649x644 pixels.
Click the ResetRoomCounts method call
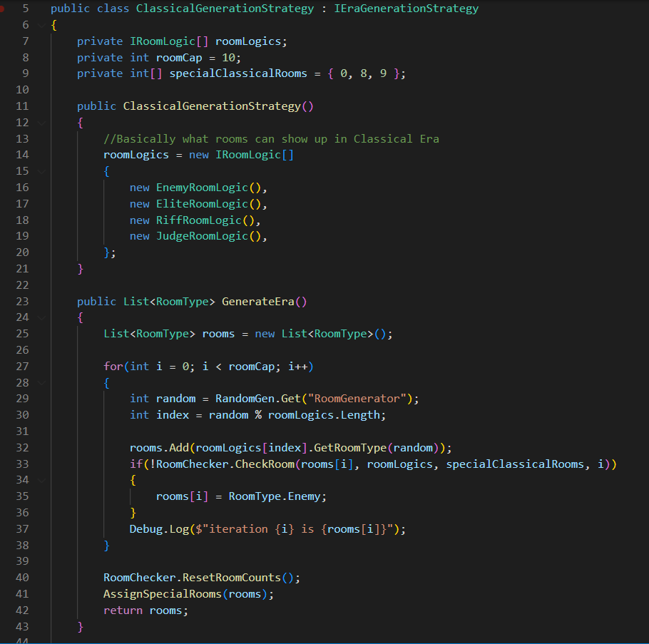click(x=232, y=578)
